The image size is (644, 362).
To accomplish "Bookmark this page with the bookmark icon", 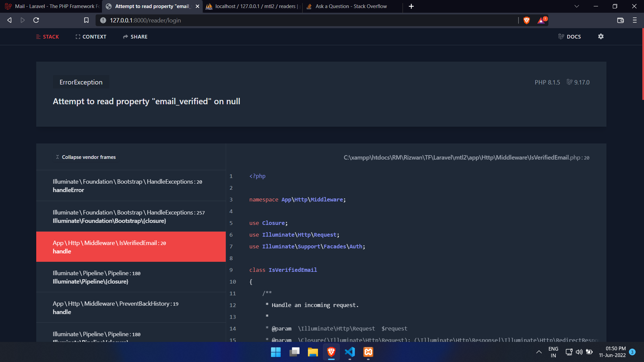I will 86,20.
